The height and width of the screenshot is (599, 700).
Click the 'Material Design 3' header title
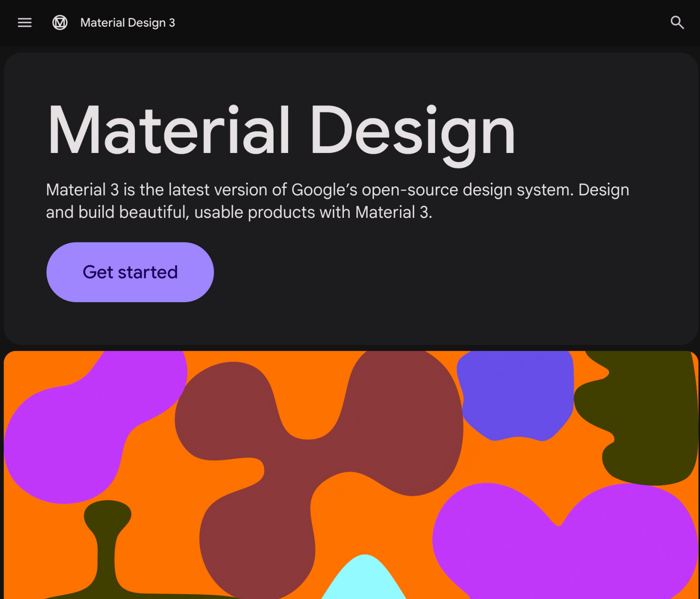[127, 22]
